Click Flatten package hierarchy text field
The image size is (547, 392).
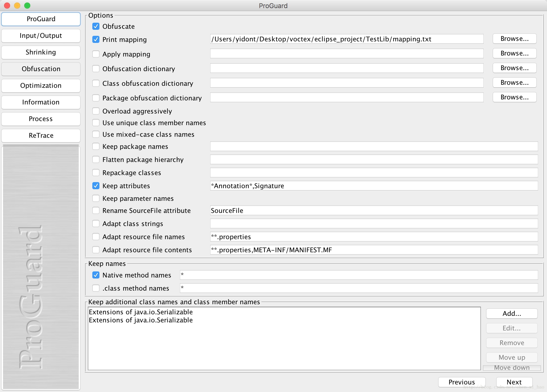[x=374, y=159]
